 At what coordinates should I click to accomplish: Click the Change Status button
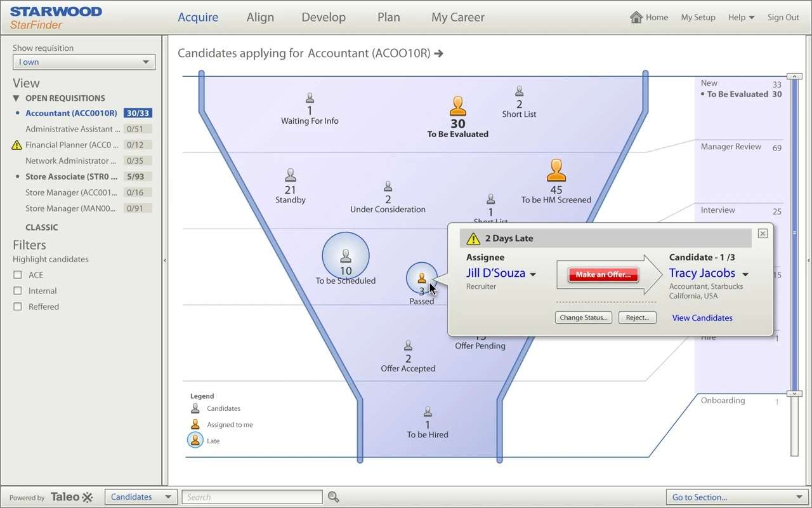tap(584, 317)
